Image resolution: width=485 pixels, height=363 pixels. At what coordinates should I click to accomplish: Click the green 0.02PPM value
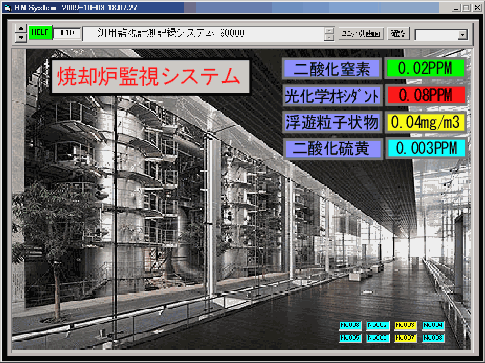click(x=425, y=68)
